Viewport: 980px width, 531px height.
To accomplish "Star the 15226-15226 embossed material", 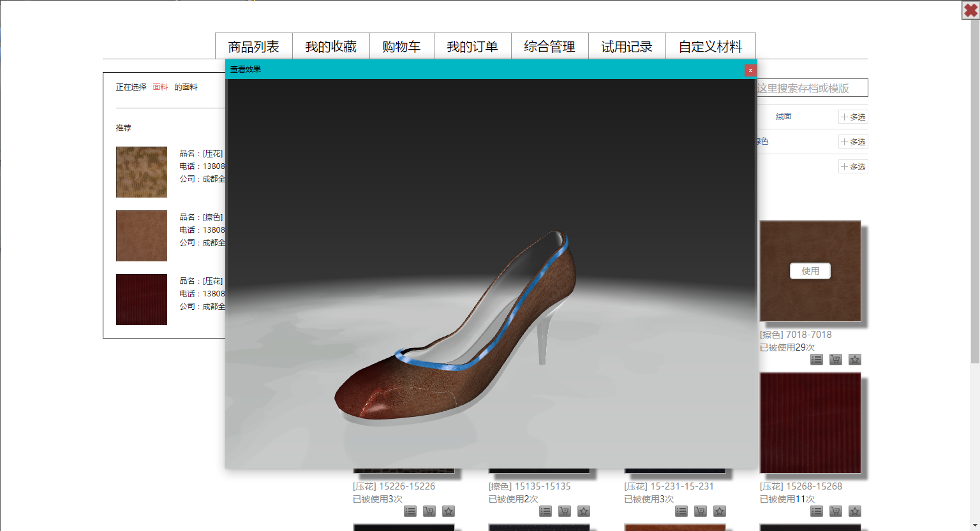I will click(x=449, y=511).
